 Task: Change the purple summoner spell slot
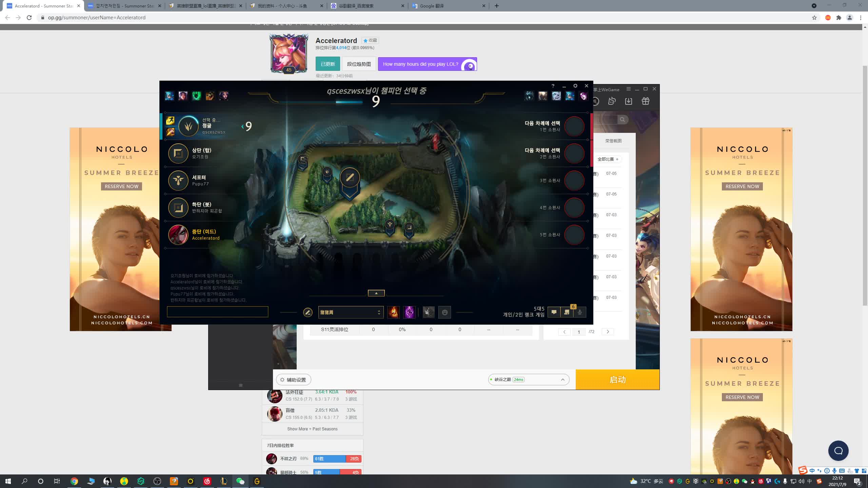point(409,312)
